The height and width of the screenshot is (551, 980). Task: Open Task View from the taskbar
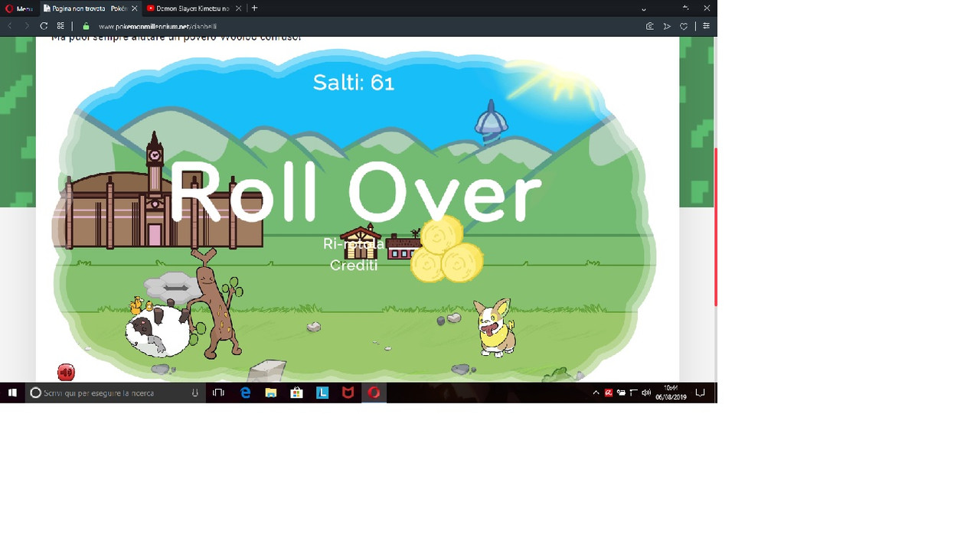(x=219, y=393)
